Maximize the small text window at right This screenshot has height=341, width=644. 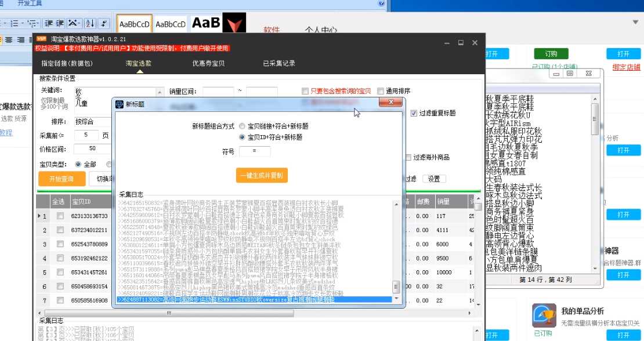point(570,74)
